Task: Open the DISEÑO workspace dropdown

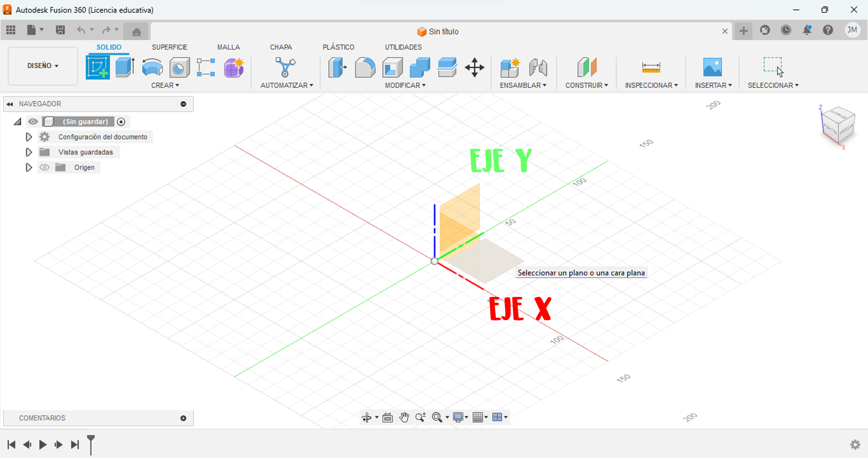Action: (x=43, y=66)
